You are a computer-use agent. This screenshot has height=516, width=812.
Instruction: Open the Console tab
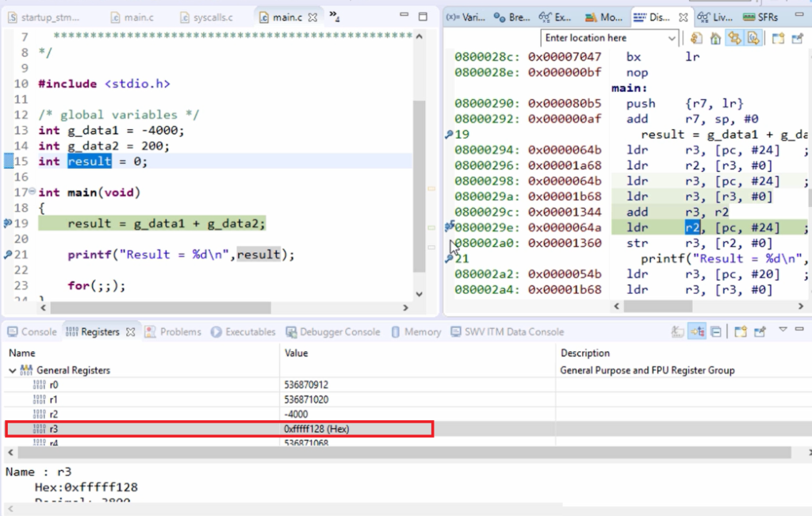click(x=32, y=332)
